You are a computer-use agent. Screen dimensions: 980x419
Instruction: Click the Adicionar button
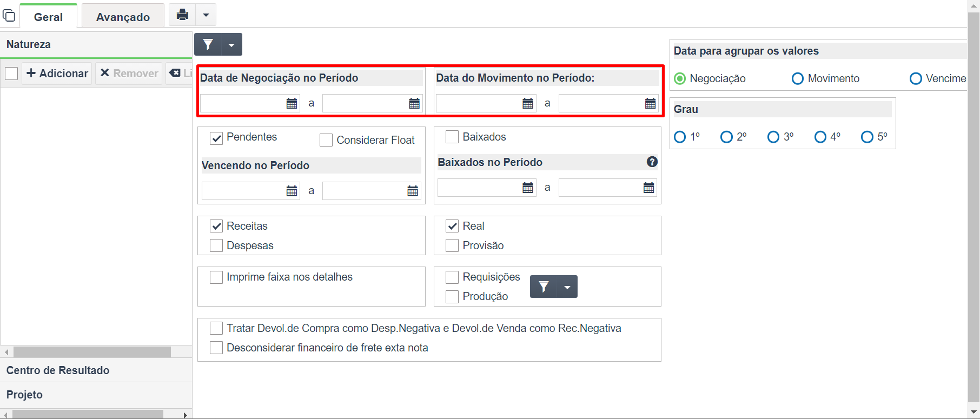tap(57, 73)
